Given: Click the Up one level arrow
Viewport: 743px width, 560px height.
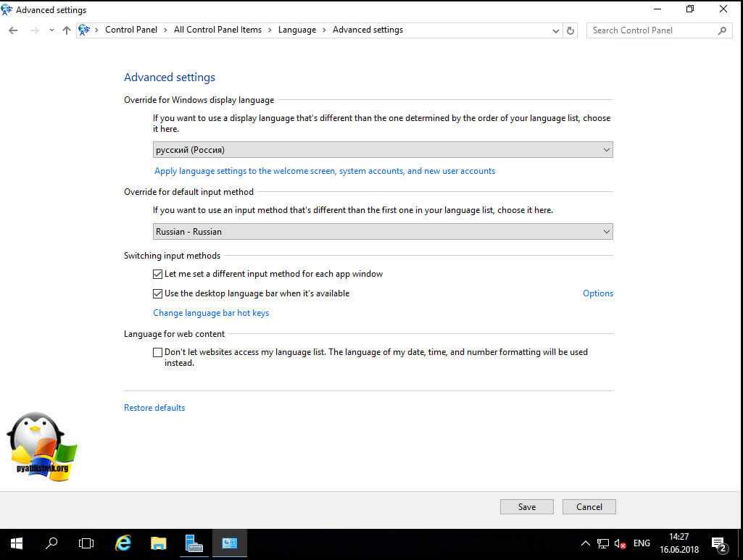Looking at the screenshot, I should click(x=67, y=30).
